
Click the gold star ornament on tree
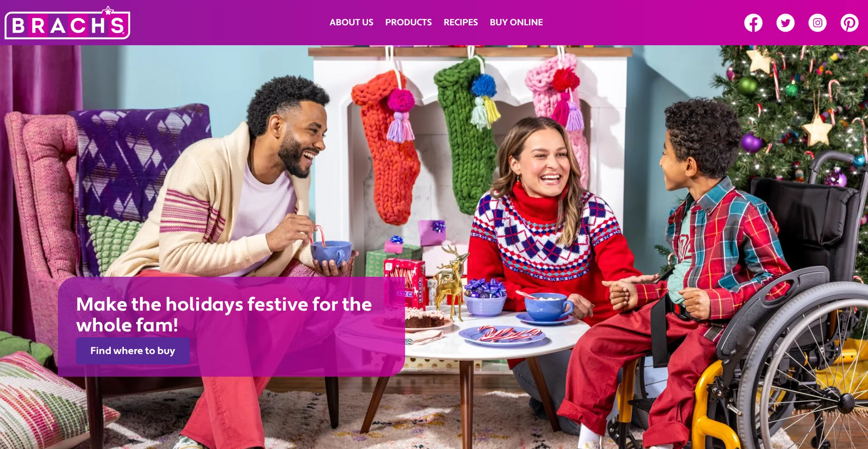point(817,130)
